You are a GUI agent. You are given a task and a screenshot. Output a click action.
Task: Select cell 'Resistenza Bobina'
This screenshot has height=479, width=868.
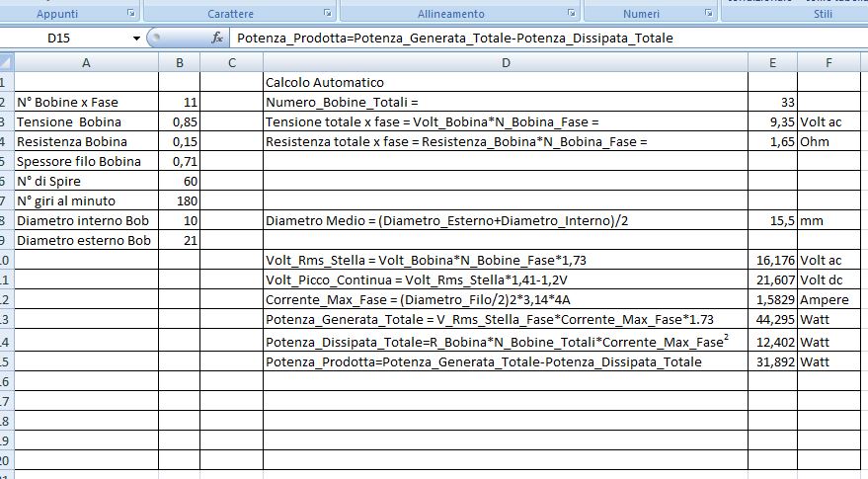coord(86,142)
